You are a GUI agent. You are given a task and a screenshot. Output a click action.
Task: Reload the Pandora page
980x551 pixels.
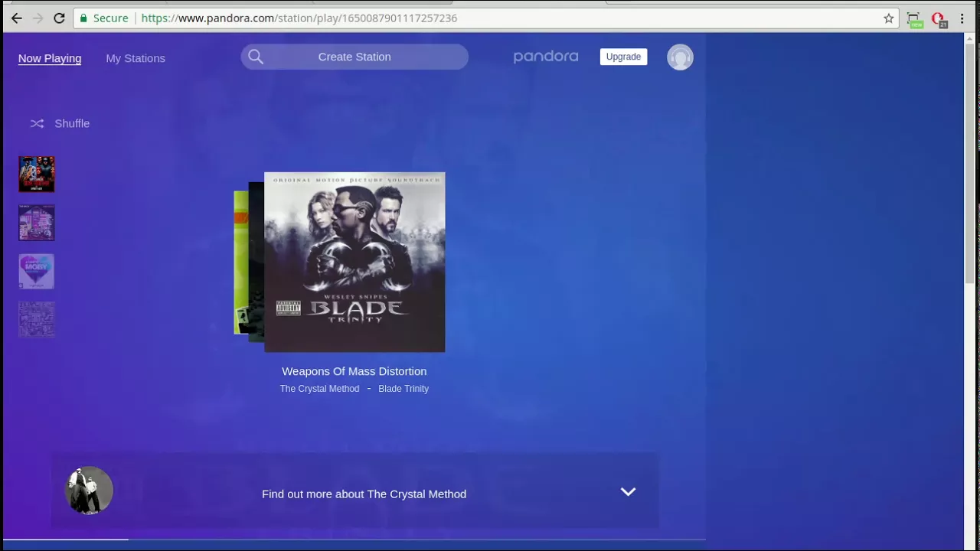coord(59,18)
